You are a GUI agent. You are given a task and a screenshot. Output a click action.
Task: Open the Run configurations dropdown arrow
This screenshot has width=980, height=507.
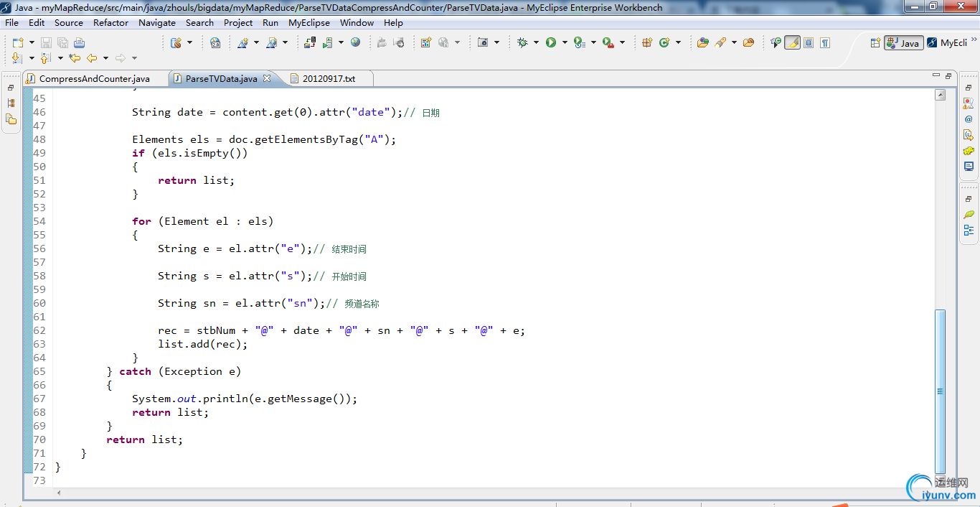565,42
